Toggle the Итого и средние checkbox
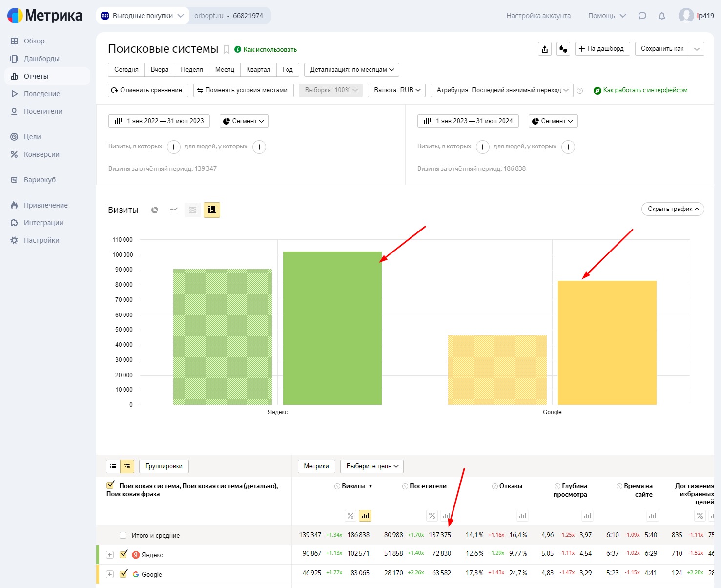The image size is (721, 588). [123, 535]
